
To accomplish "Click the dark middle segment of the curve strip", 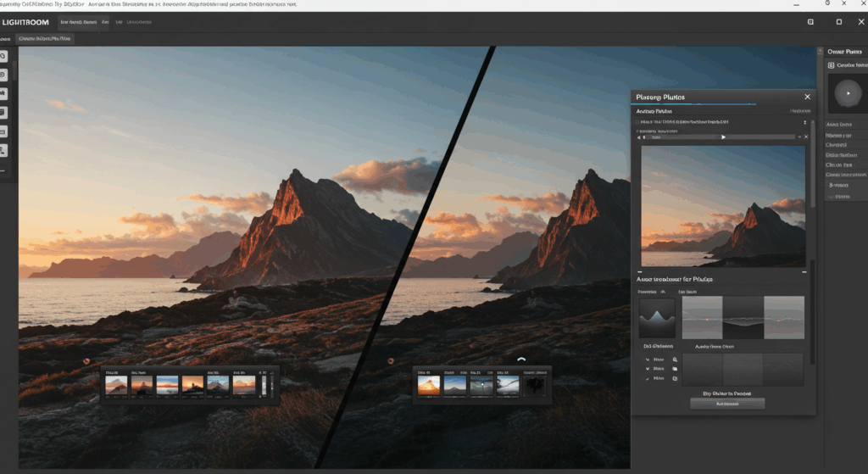I will pos(743,317).
